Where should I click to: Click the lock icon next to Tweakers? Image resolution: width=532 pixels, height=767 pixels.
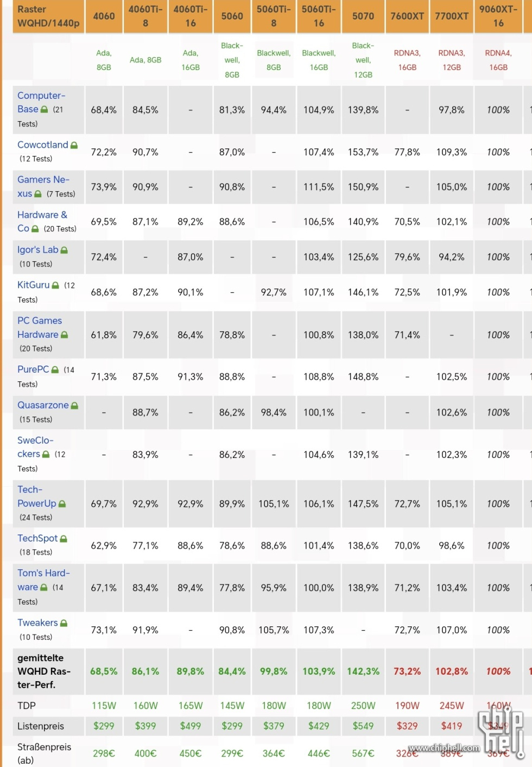tap(64, 624)
